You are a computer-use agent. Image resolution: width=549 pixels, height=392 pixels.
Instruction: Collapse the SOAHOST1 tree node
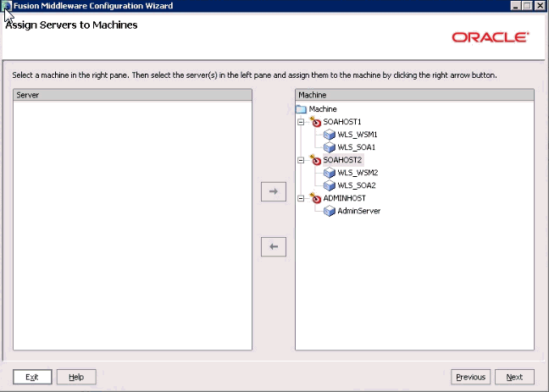[x=301, y=122]
